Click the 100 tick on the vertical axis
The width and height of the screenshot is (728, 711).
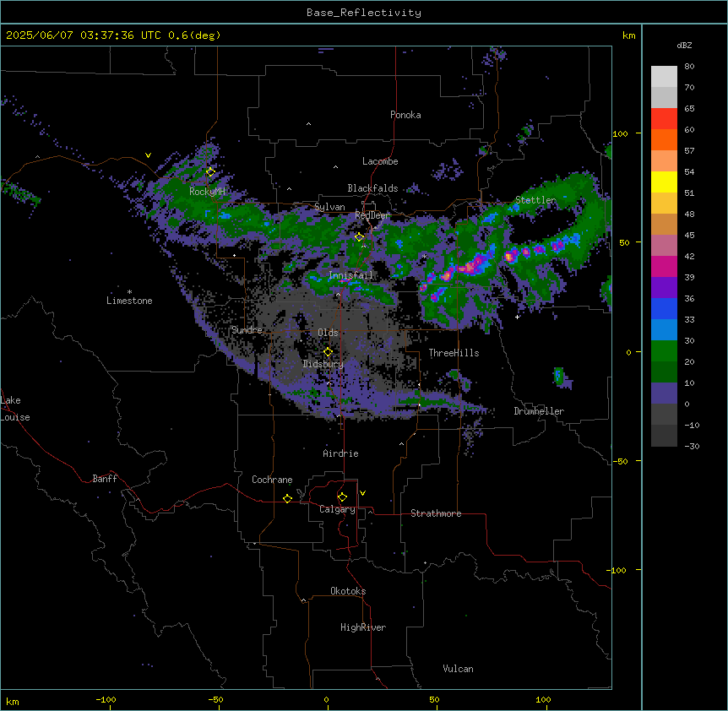[620, 133]
